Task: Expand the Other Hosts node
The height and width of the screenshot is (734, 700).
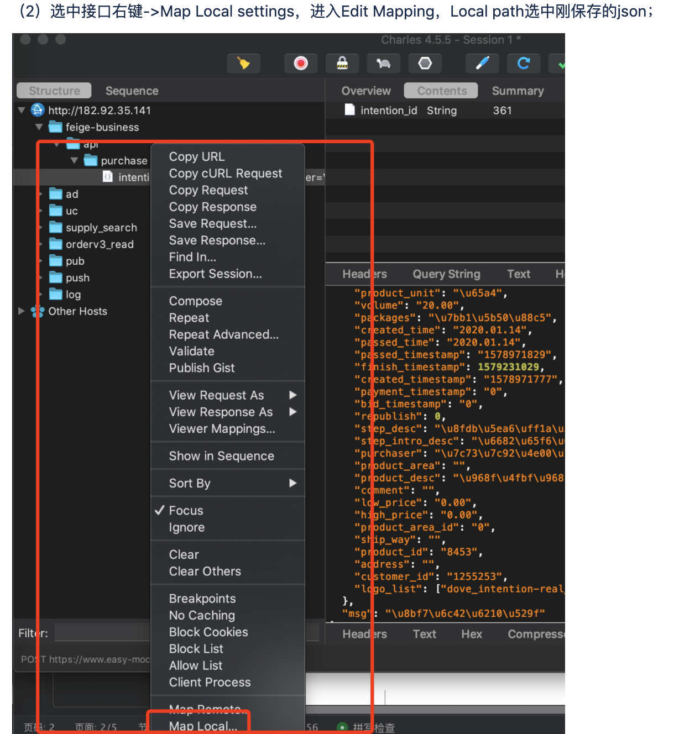Action: pyautogui.click(x=22, y=311)
